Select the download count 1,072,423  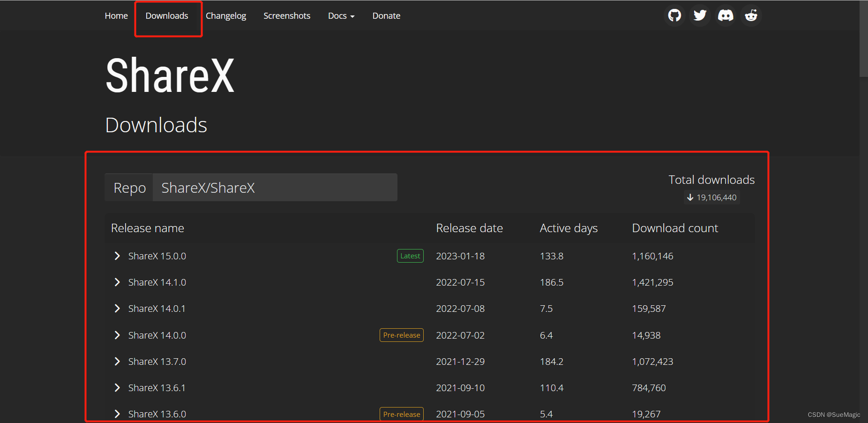point(652,362)
